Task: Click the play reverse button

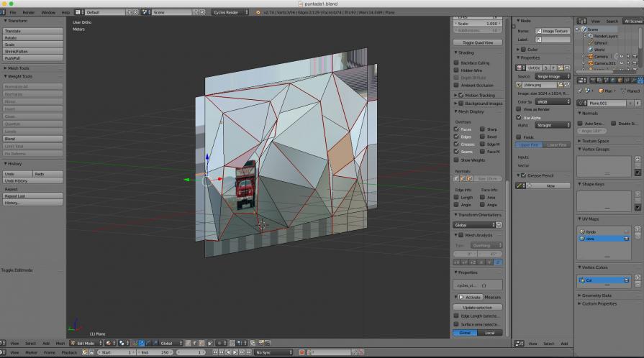Action: pyautogui.click(x=228, y=352)
